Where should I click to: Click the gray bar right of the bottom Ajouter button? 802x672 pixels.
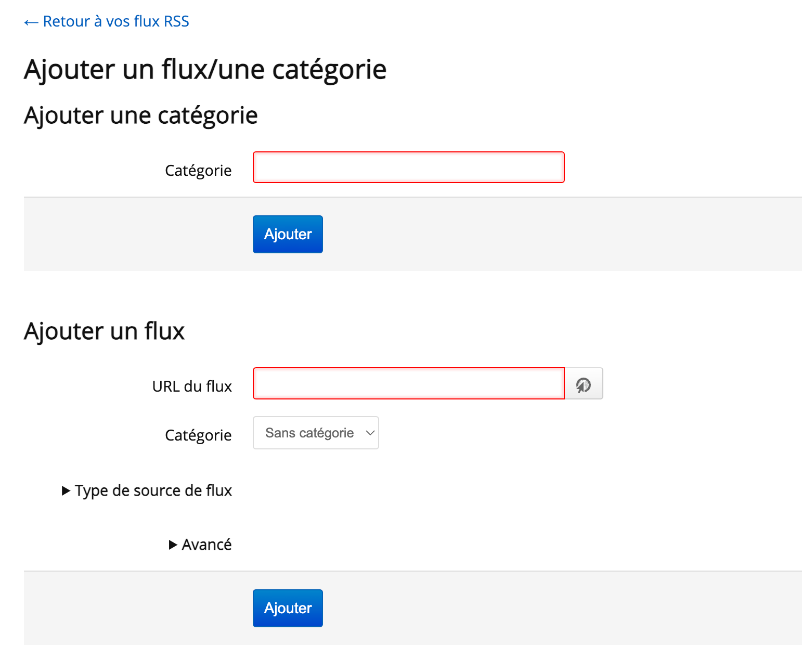(x=520, y=608)
